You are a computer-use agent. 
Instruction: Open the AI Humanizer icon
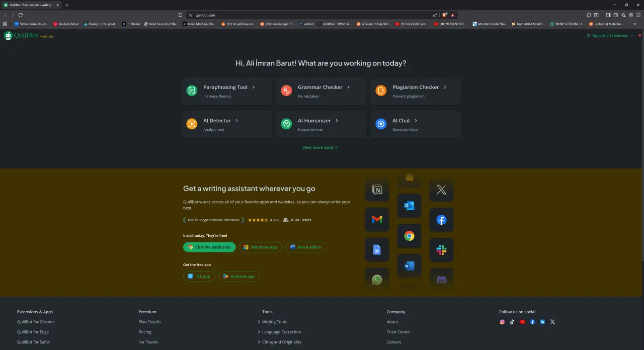tap(286, 124)
